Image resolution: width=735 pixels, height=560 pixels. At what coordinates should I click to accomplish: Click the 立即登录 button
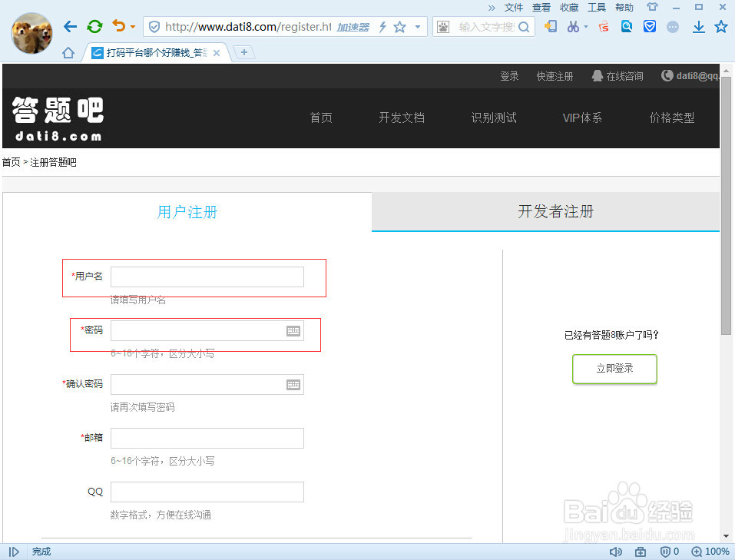[614, 369]
